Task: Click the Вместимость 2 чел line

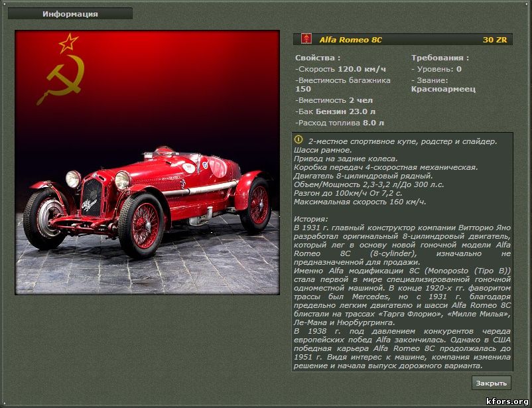Action: [334, 100]
